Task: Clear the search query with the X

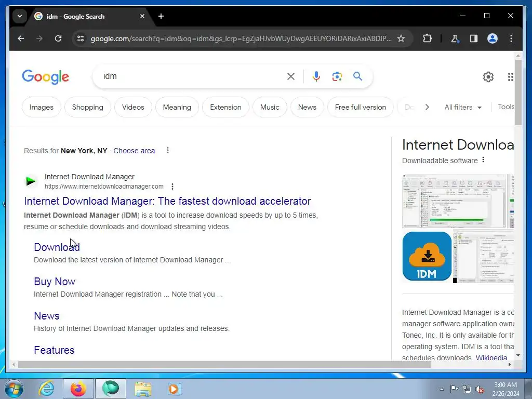Action: (x=291, y=77)
